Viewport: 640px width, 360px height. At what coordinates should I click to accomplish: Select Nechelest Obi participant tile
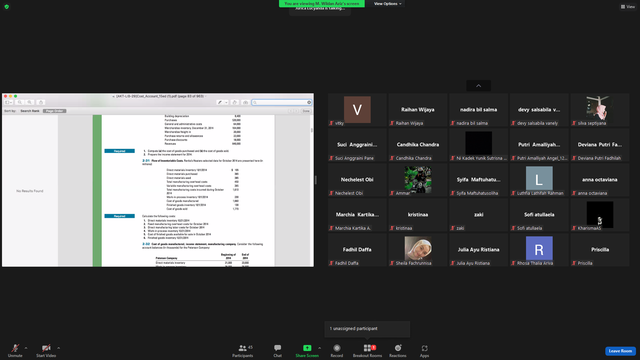pyautogui.click(x=357, y=180)
